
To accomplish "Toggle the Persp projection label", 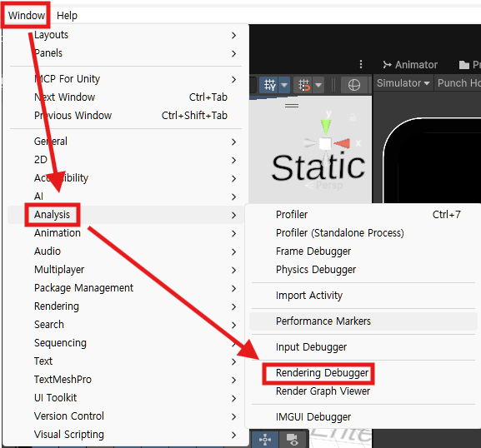I will pyautogui.click(x=324, y=185).
